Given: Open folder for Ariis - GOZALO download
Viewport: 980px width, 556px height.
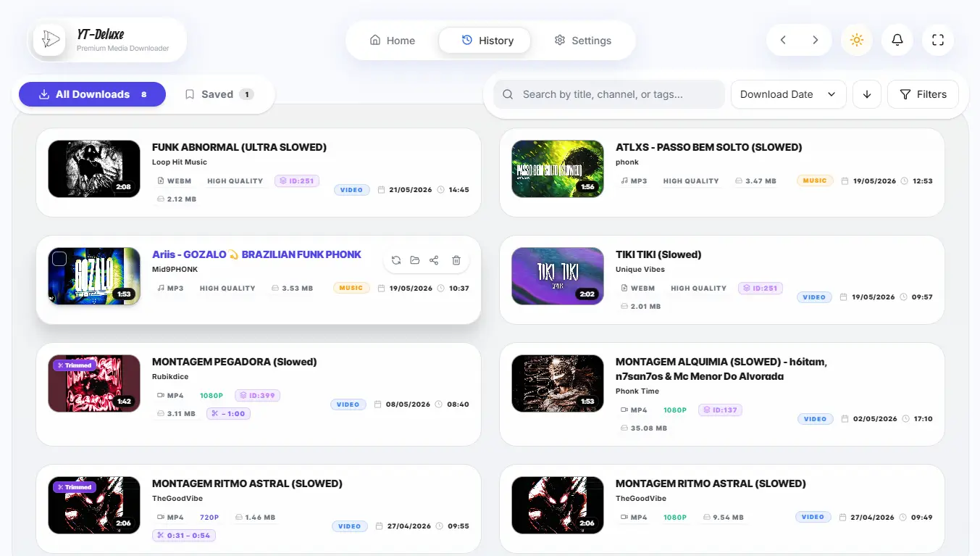Looking at the screenshot, I should pyautogui.click(x=415, y=260).
